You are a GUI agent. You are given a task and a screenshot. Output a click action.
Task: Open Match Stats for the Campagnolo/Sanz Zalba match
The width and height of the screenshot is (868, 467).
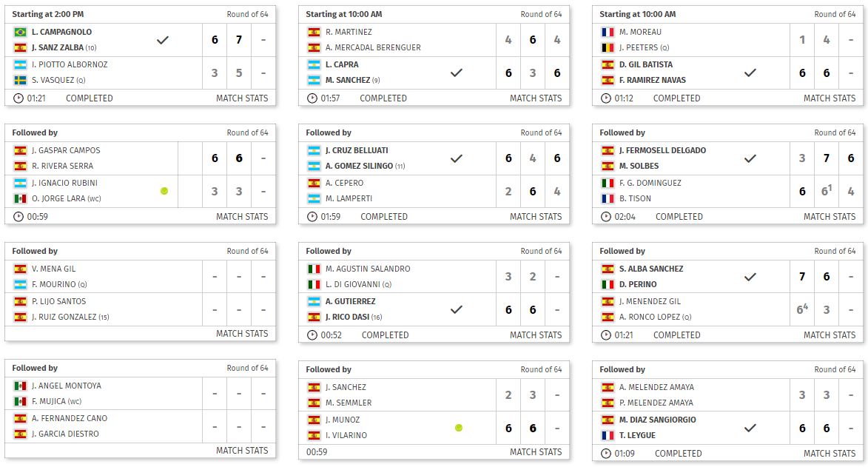pos(242,98)
